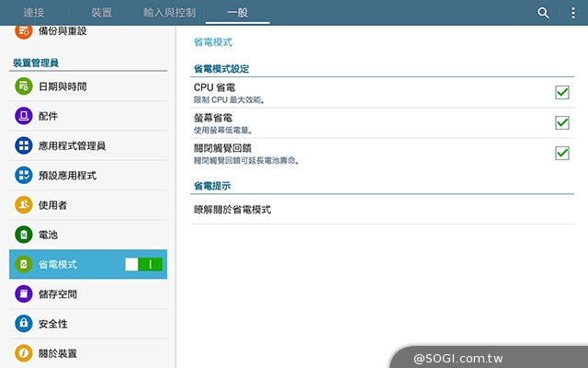This screenshot has height=368, width=588.
Task: Tap the green 電池 icon
Action: (23, 235)
